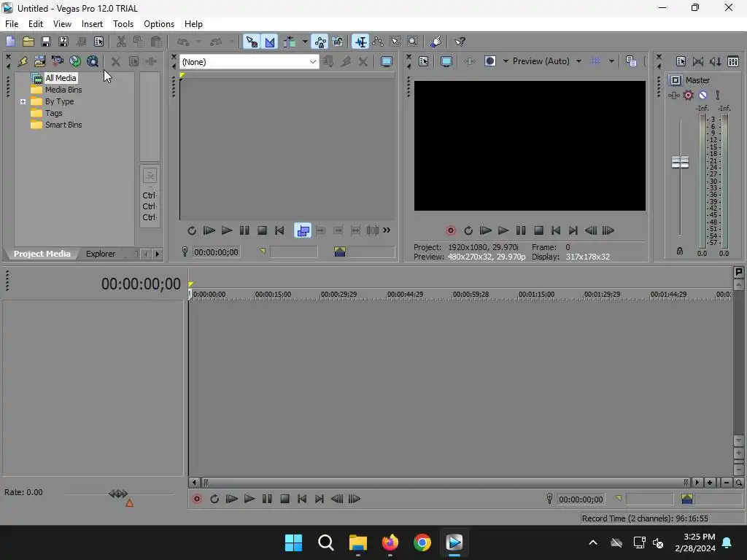The image size is (747, 560).
Task: Open the Tools menu
Action: pos(123,24)
